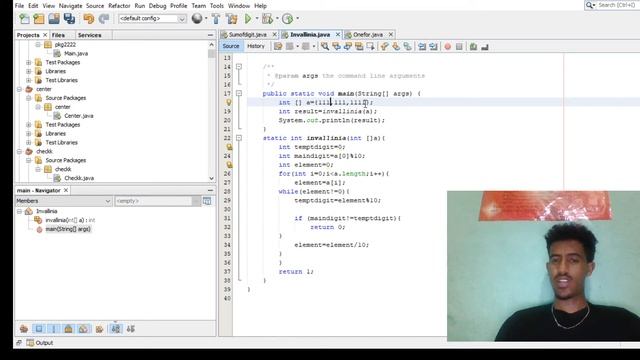Image resolution: width=640 pixels, height=360 pixels.
Task: Click the Undo arrow icon
Action: [89, 19]
